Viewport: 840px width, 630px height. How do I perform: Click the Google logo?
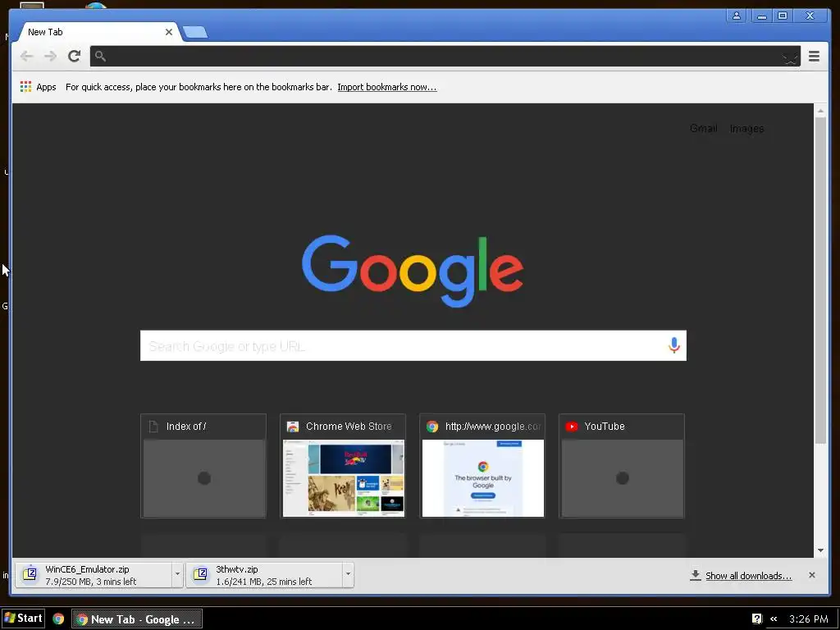[x=413, y=271]
